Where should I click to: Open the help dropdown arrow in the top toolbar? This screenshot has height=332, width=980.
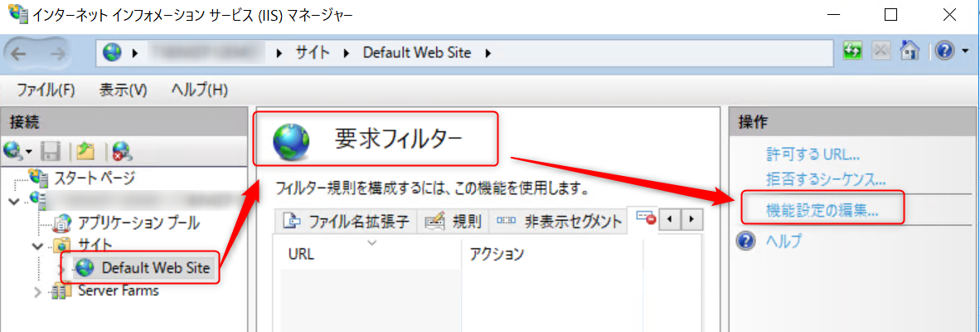pyautogui.click(x=964, y=52)
